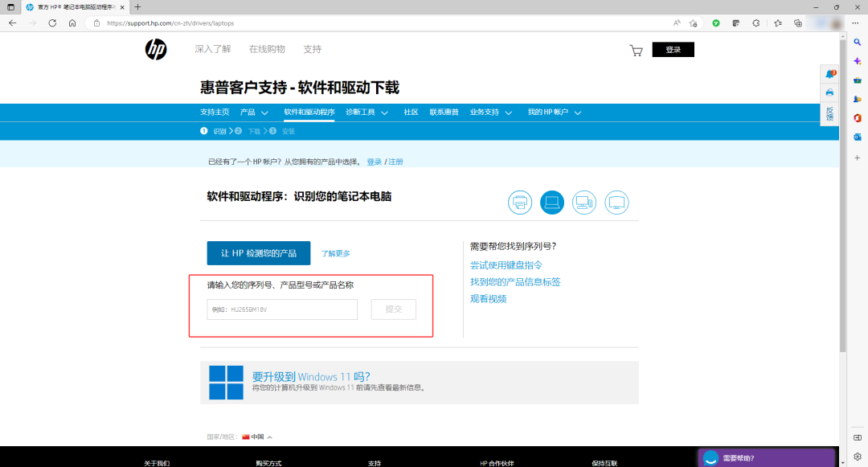Open the browser Settings and more menu

point(855,23)
